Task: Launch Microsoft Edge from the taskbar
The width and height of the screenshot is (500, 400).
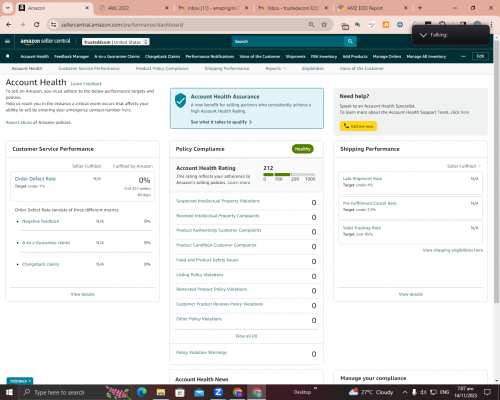Action: tap(141, 392)
